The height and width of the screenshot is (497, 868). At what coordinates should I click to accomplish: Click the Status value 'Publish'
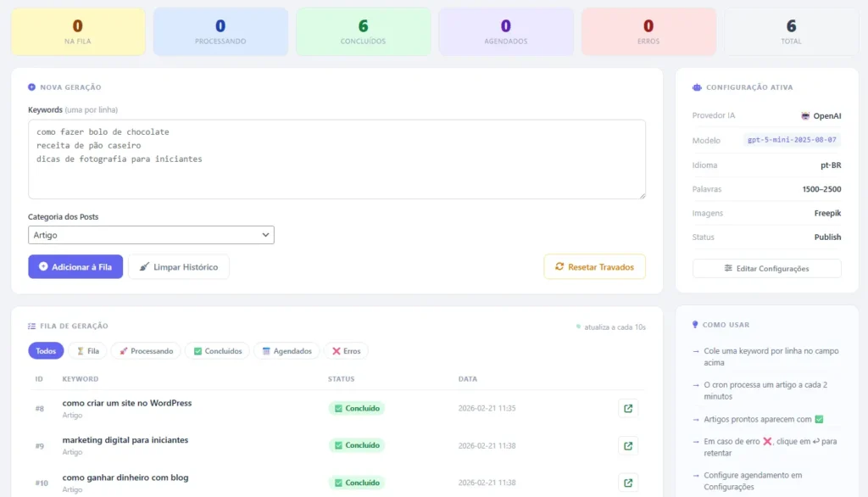pyautogui.click(x=827, y=237)
